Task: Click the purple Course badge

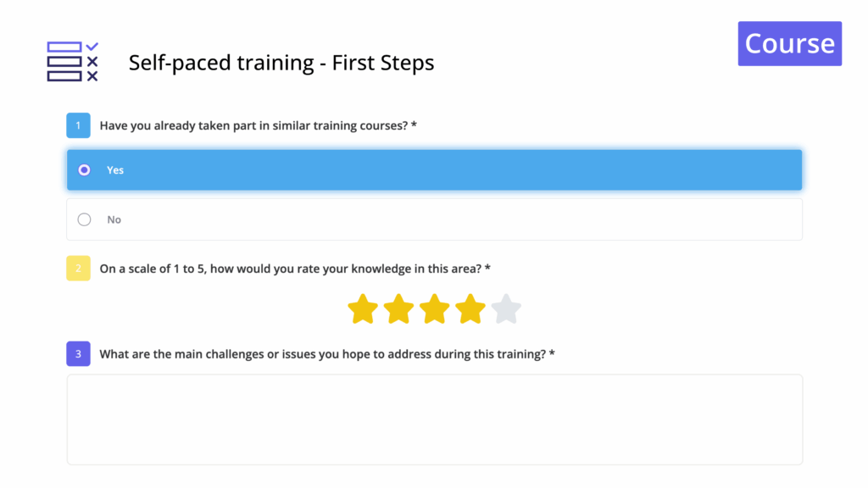Action: (789, 44)
